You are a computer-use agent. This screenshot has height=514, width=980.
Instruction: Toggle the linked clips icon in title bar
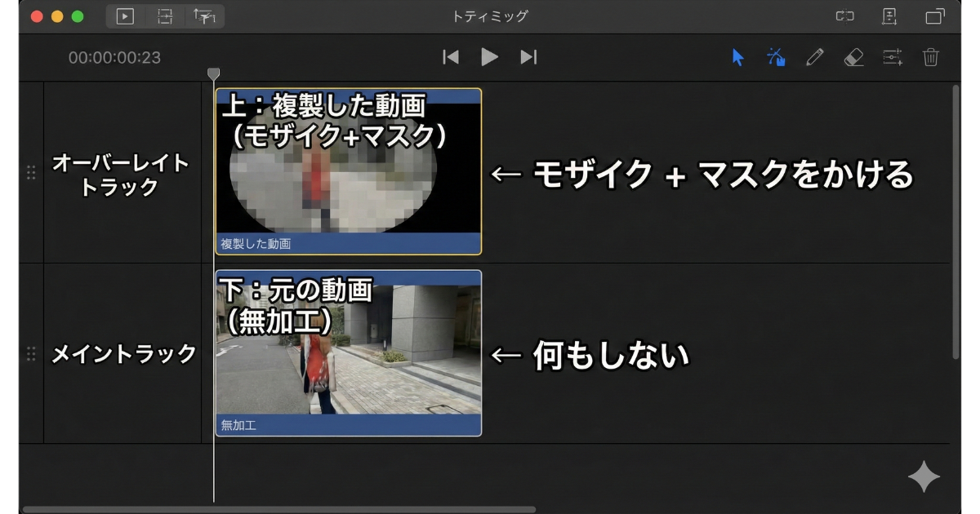click(844, 16)
